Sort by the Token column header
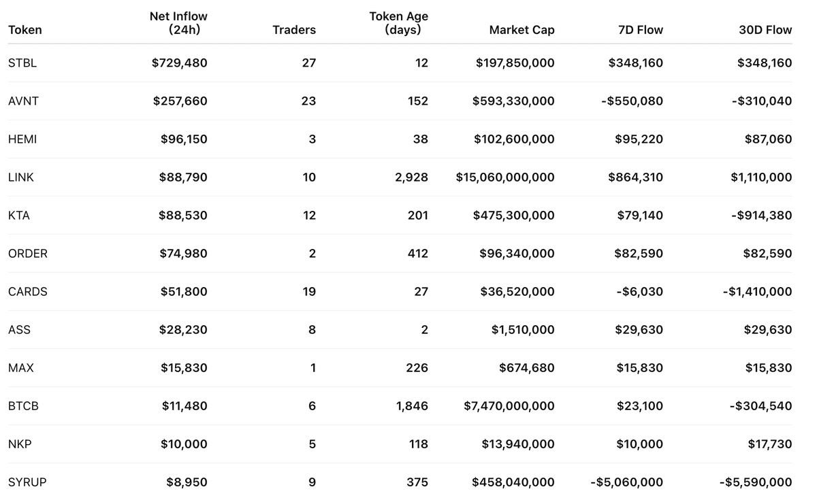817x504 pixels. [25, 30]
